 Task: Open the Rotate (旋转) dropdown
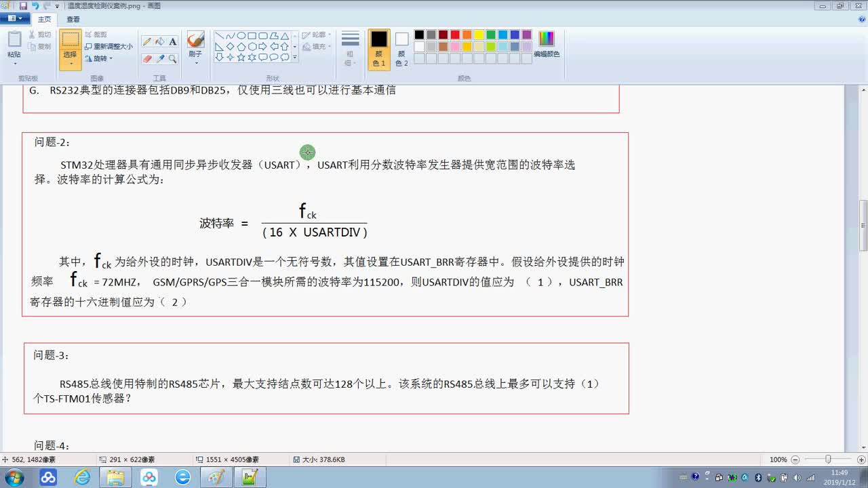click(99, 58)
